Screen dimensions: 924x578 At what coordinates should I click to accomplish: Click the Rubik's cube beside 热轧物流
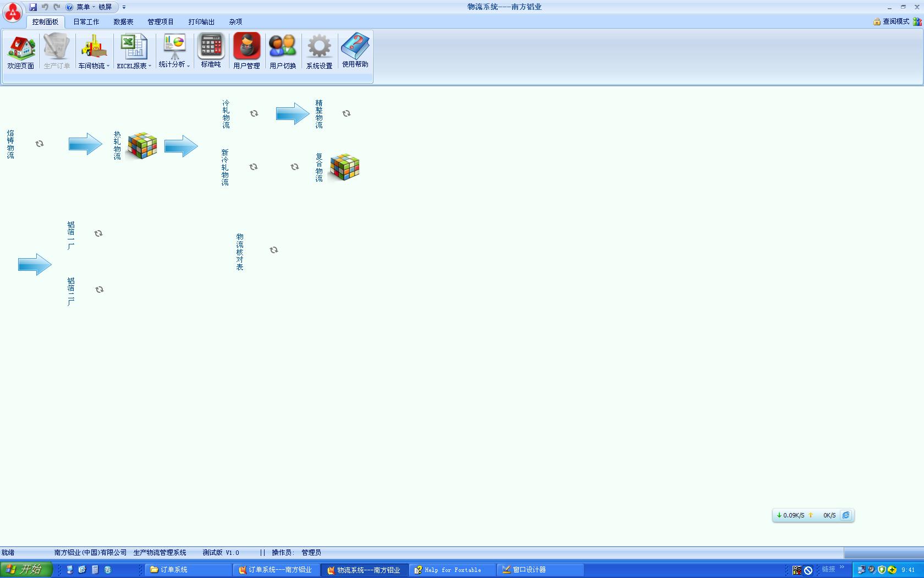tap(142, 146)
